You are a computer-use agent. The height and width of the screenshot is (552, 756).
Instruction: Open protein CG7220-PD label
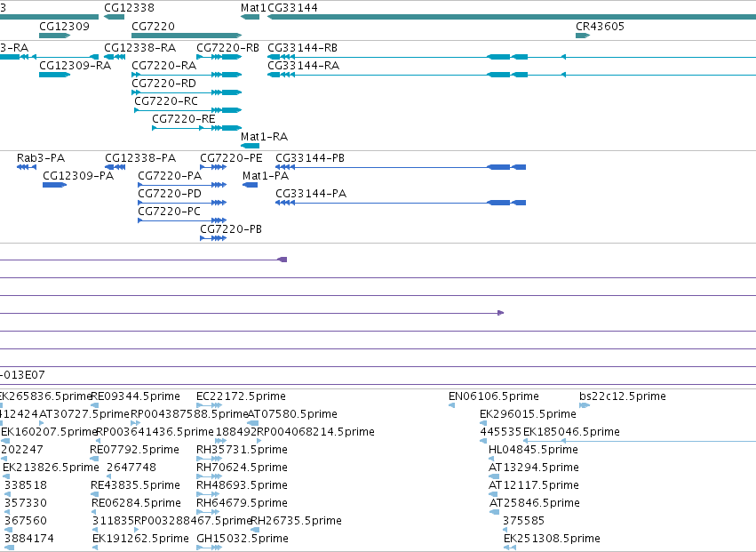tap(170, 194)
